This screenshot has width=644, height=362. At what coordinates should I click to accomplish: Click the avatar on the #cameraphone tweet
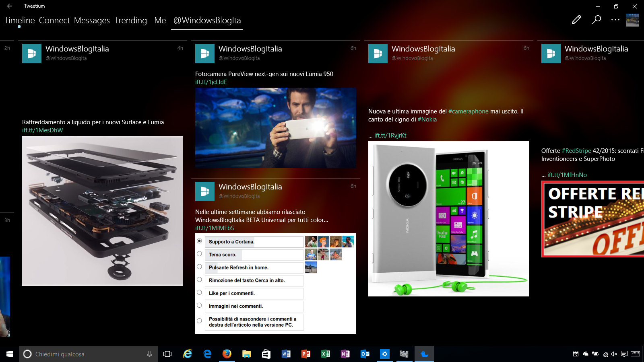tap(378, 53)
